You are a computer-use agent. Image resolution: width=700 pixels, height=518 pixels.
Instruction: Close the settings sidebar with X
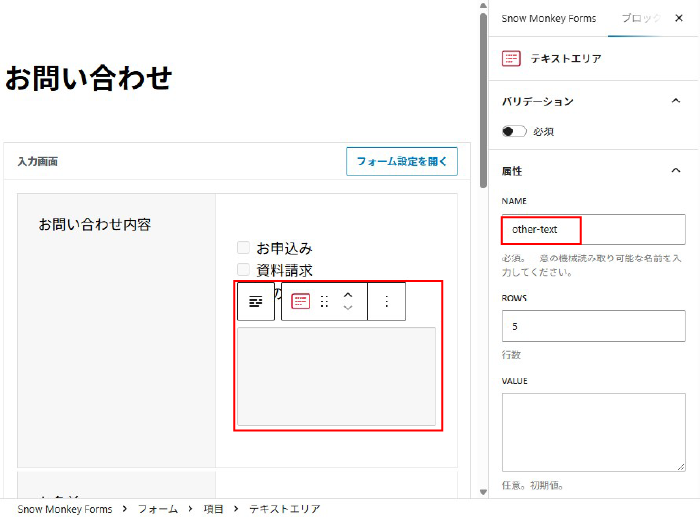pos(678,18)
